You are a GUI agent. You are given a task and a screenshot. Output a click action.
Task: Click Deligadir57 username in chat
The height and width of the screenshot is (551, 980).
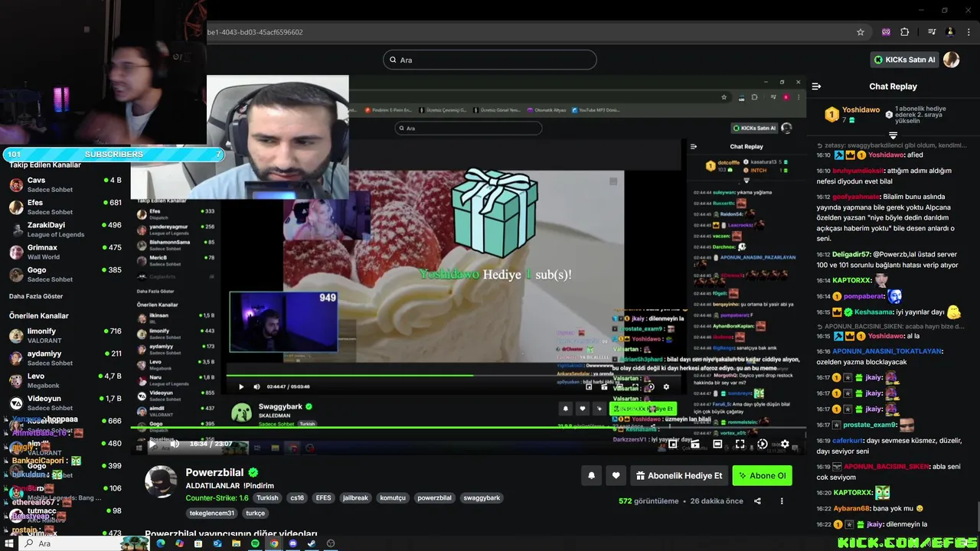[851, 254]
